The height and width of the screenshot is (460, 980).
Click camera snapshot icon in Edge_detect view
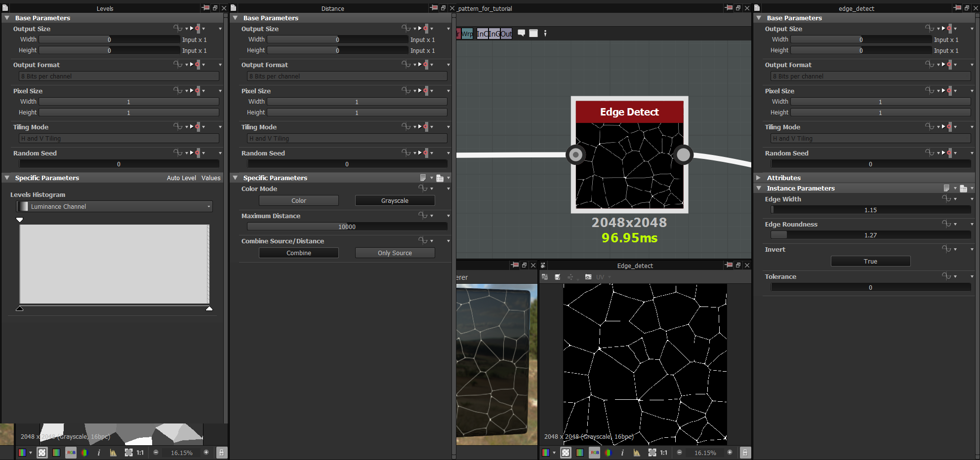pos(588,277)
